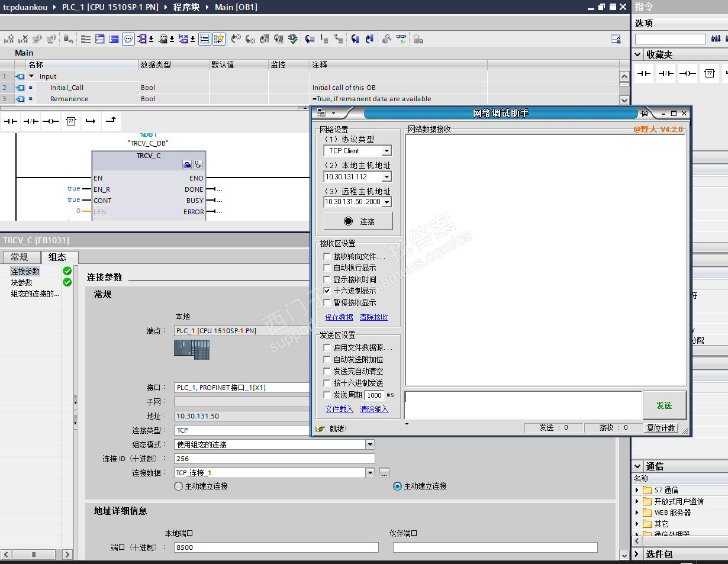Viewport: 728px width, 564px height.
Task: Toggle favorites star icon in editor toolbar
Action: tap(219, 39)
